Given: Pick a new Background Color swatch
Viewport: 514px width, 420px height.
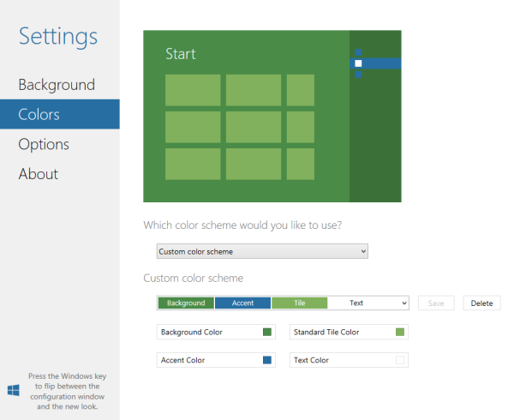Looking at the screenshot, I should click(267, 332).
